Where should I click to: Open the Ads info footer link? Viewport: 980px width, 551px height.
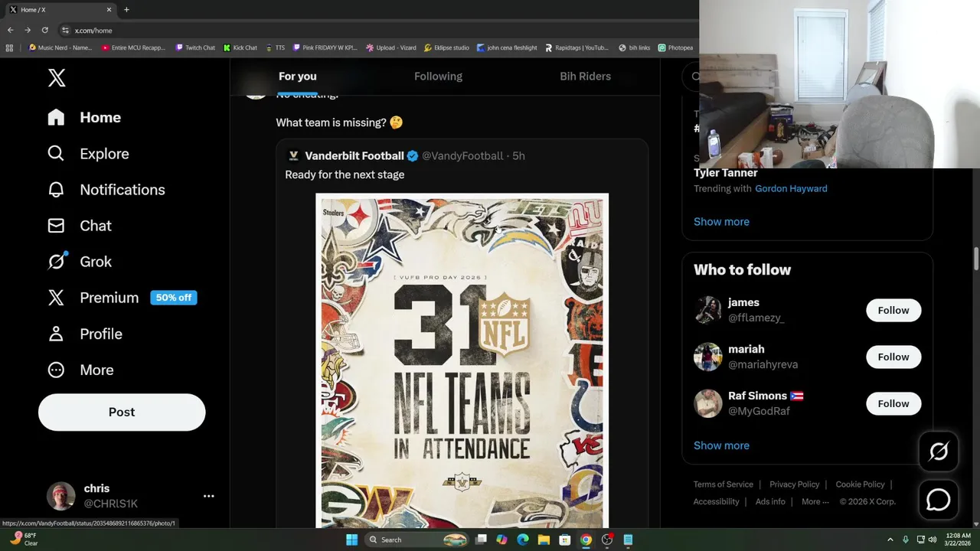(770, 502)
